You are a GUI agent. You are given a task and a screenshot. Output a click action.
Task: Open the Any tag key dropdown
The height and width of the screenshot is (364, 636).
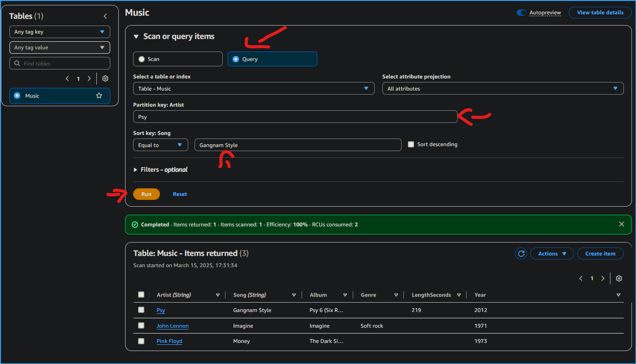[60, 32]
